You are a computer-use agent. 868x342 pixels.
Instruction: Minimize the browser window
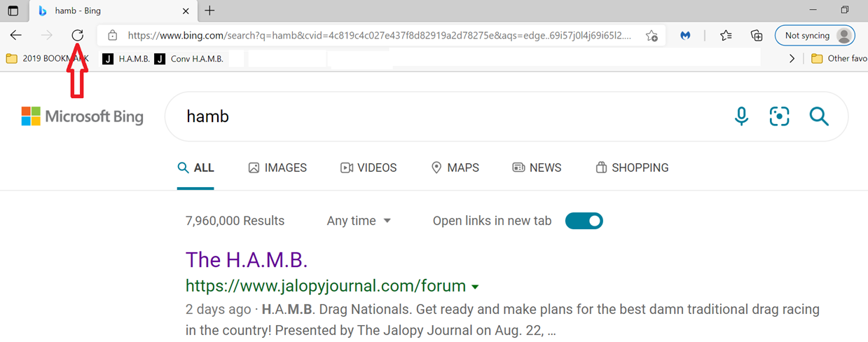(x=812, y=10)
